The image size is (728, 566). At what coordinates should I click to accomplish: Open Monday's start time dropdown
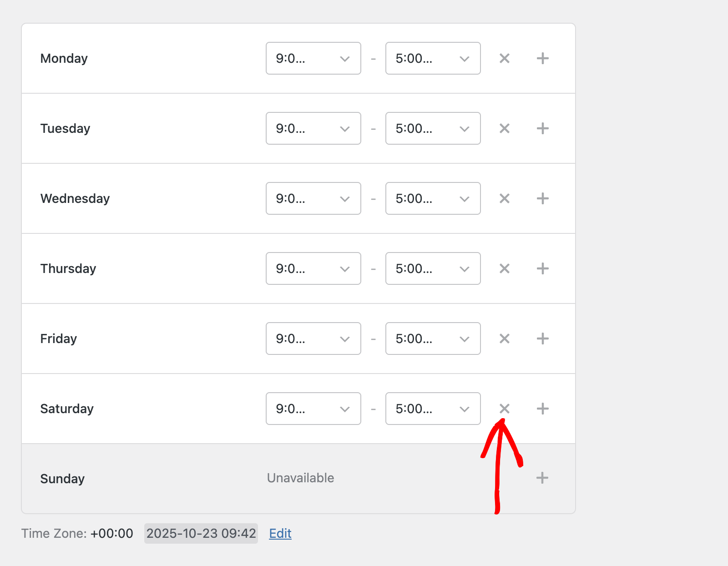[313, 58]
